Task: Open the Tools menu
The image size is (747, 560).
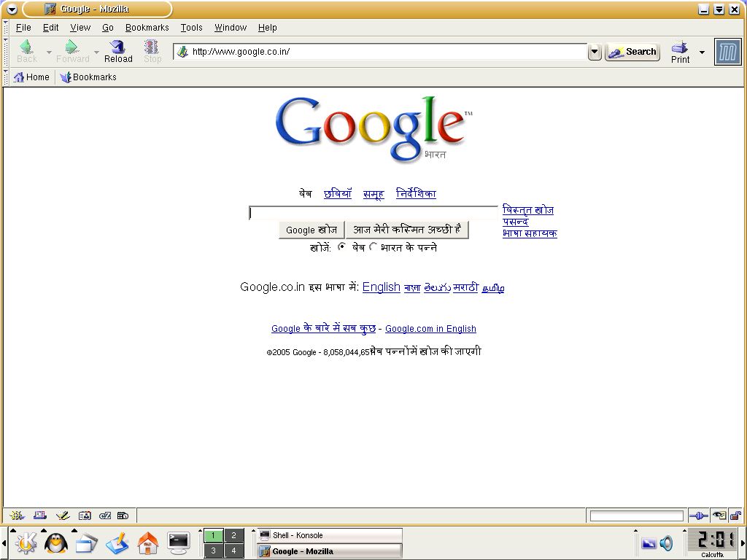Action: click(x=192, y=28)
